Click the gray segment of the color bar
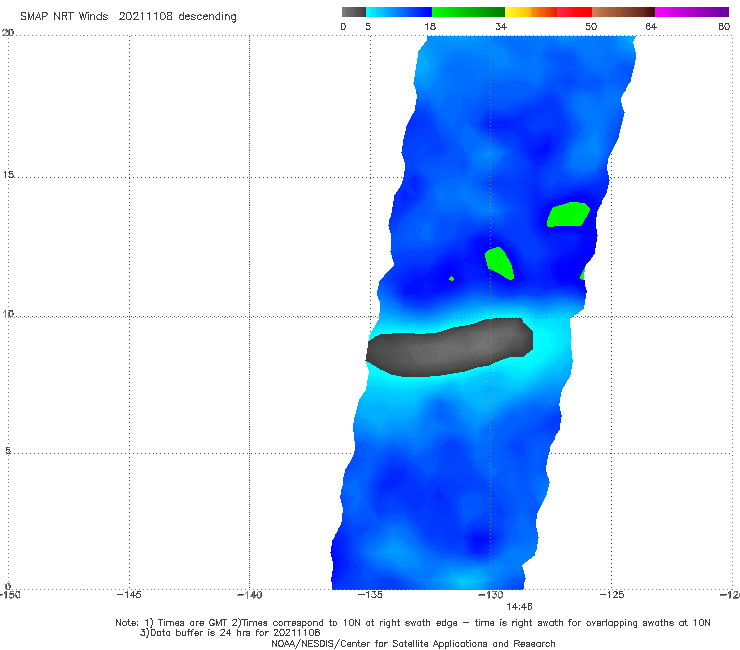 354,12
